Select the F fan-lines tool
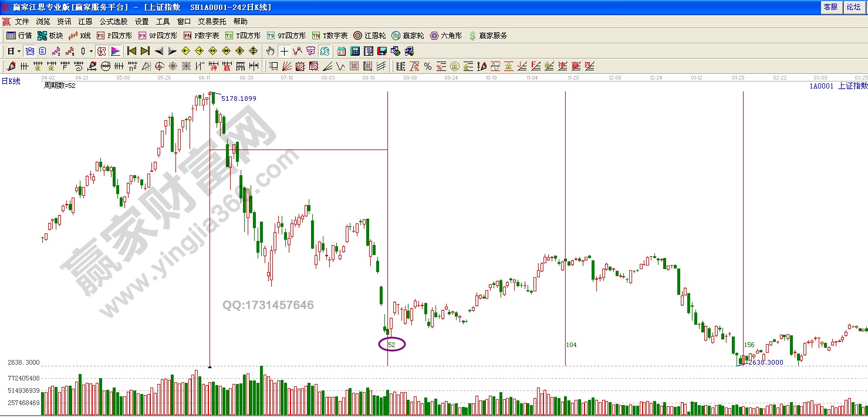Screen dimensions: 868x418 tap(536, 66)
